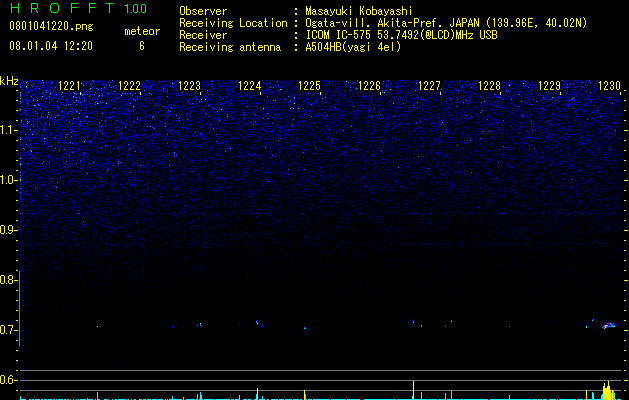Click the 1227 time marker label
Viewport: 629px width, 400px height.
[x=429, y=86]
